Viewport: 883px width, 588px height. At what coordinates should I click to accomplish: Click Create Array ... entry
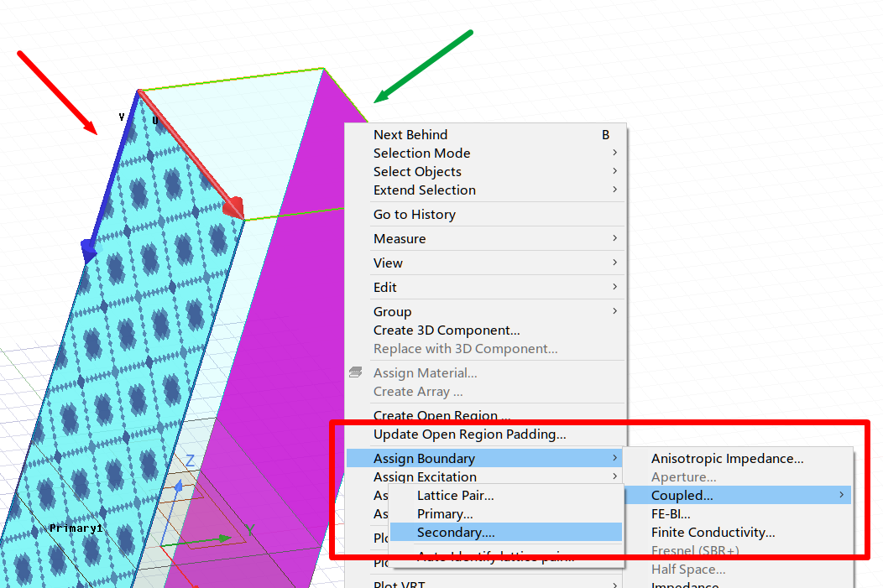[485, 391]
